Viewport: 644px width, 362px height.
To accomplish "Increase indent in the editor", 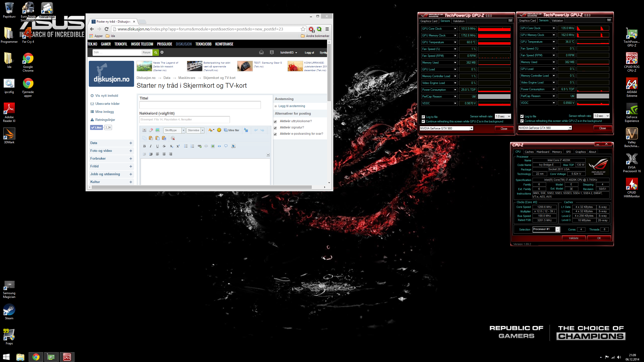I will pos(151,154).
